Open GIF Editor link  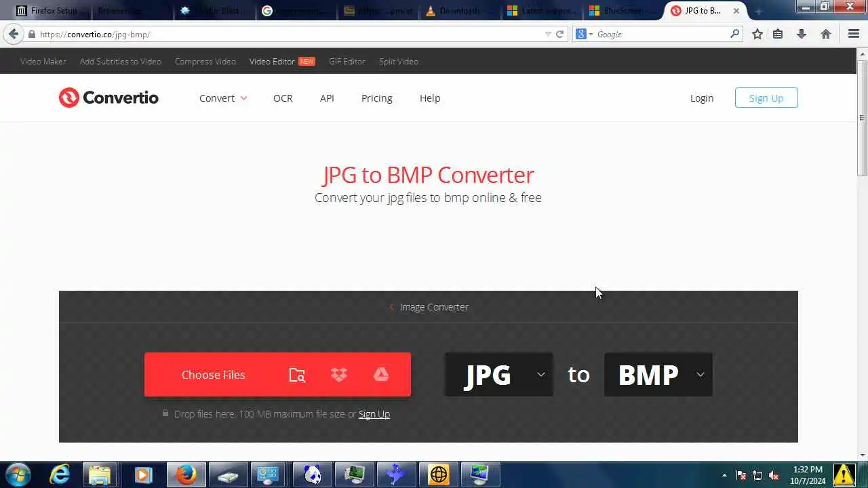[x=347, y=62]
